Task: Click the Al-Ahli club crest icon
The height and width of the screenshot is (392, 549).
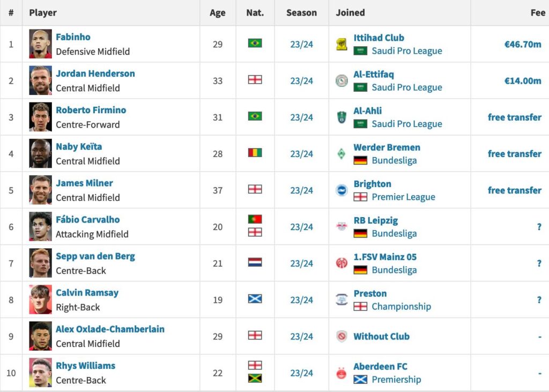Action: click(x=342, y=117)
